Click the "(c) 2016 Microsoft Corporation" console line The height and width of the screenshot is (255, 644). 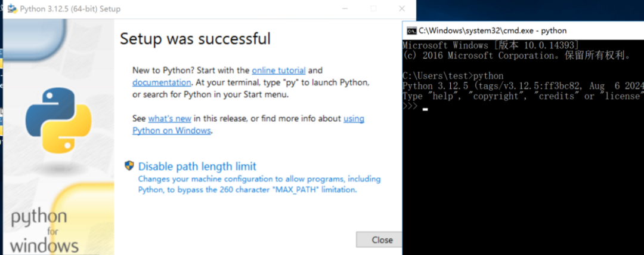[517, 55]
